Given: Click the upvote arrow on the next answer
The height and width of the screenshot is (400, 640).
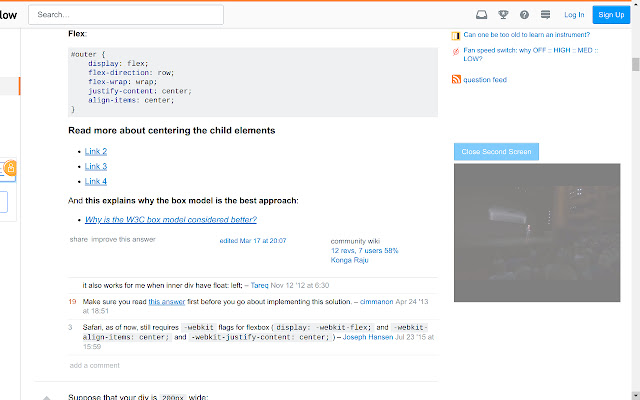Looking at the screenshot, I should [47, 397].
